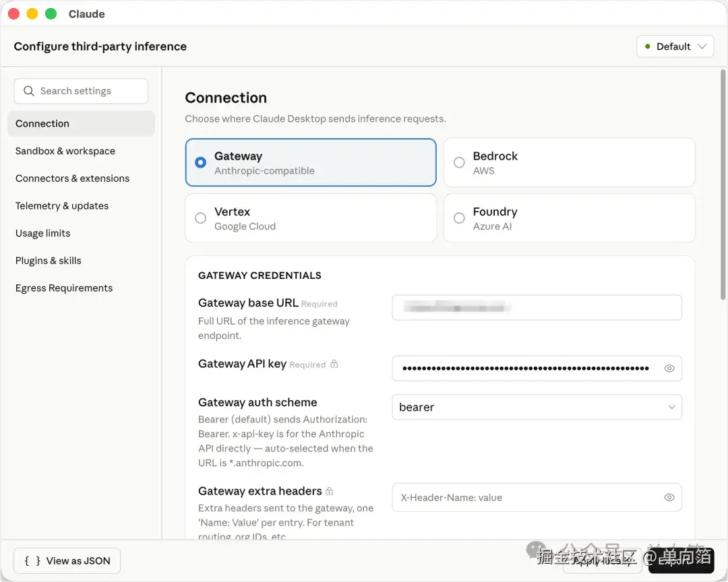The width and height of the screenshot is (728, 582).
Task: Click the search magnifier icon
Action: (29, 91)
